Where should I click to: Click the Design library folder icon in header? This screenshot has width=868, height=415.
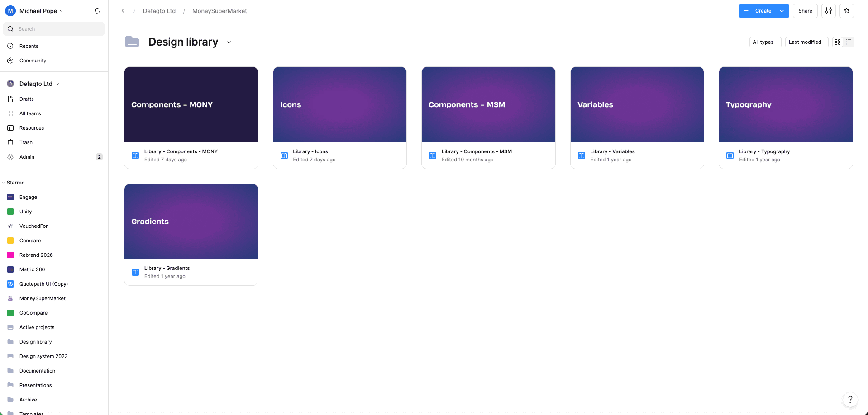(132, 42)
